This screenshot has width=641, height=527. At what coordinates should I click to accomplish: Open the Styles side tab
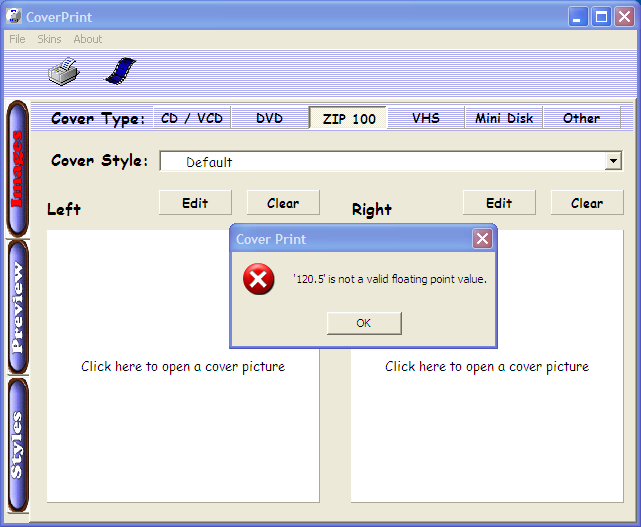[x=17, y=445]
